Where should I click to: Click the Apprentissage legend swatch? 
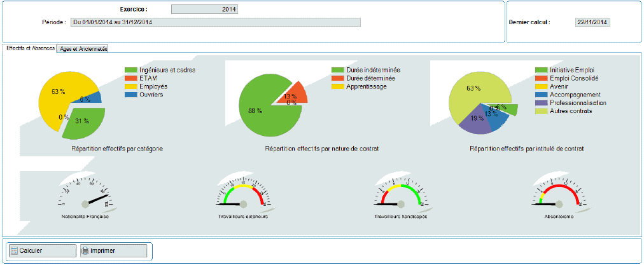[x=337, y=86]
